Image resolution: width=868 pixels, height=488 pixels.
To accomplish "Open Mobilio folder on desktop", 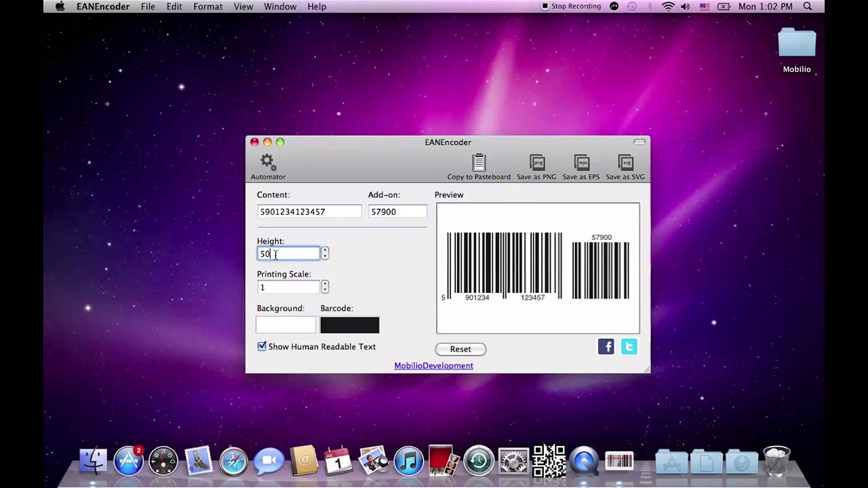I will click(797, 43).
